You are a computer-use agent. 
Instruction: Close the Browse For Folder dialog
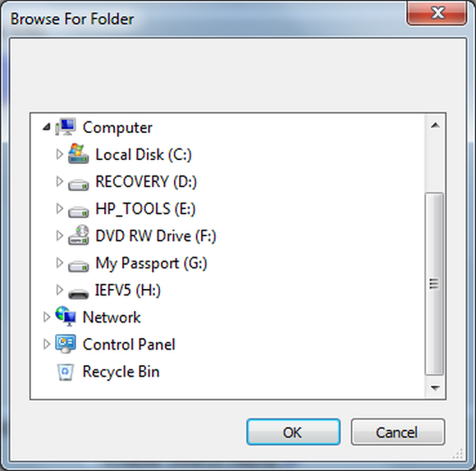(437, 13)
